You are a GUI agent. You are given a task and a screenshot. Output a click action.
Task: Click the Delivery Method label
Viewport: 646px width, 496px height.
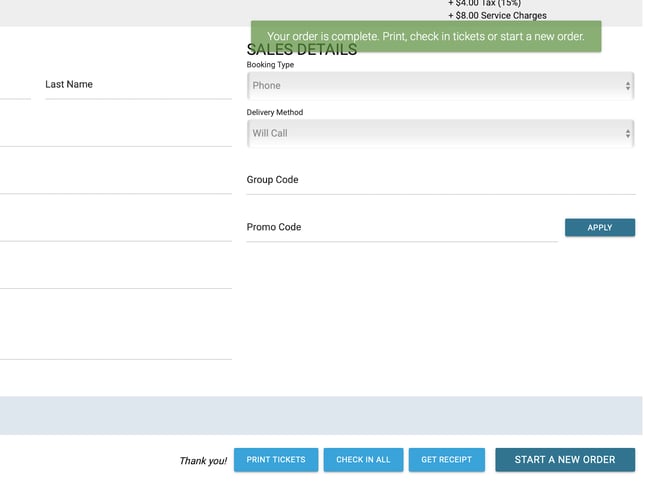pos(275,113)
